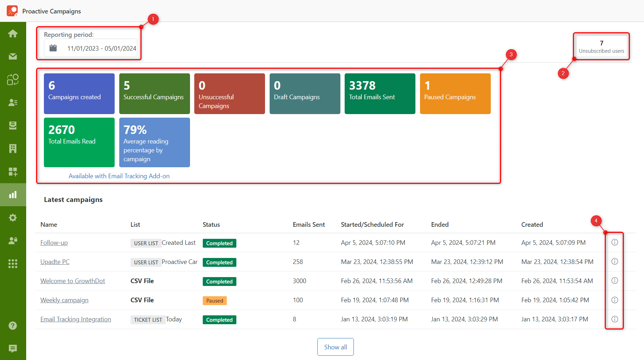Open the question mark help icon
Image resolution: width=644 pixels, height=360 pixels.
[x=13, y=326]
